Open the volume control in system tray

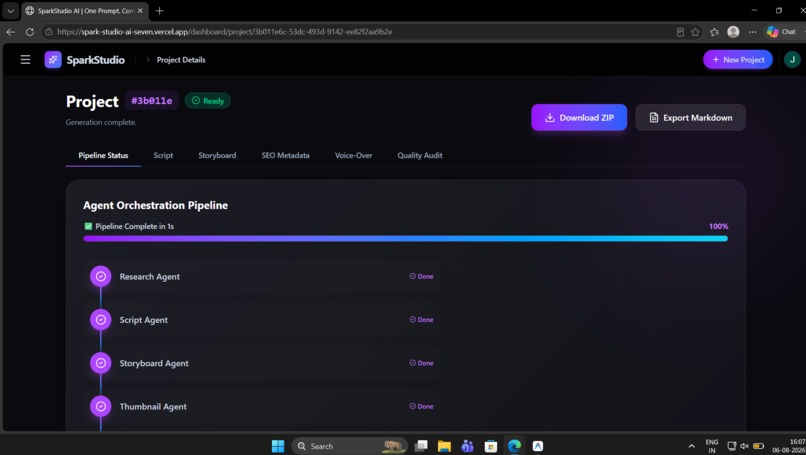744,446
